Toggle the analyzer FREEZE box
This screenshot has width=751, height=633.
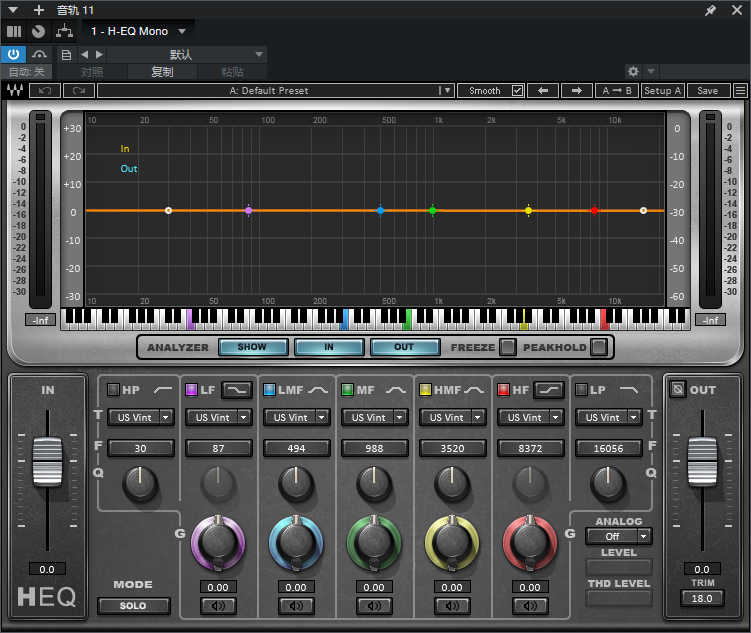pos(508,347)
